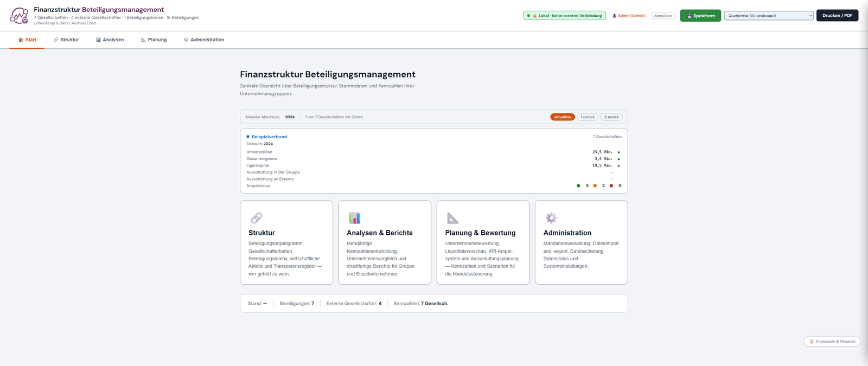Click the info icon beside Impressum & Hinweise
The height and width of the screenshot is (366, 868).
[x=812, y=342]
